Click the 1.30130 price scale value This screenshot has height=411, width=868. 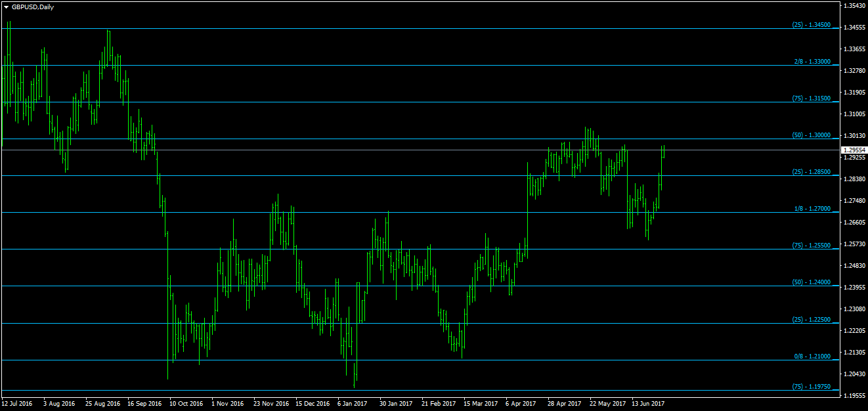pos(853,135)
